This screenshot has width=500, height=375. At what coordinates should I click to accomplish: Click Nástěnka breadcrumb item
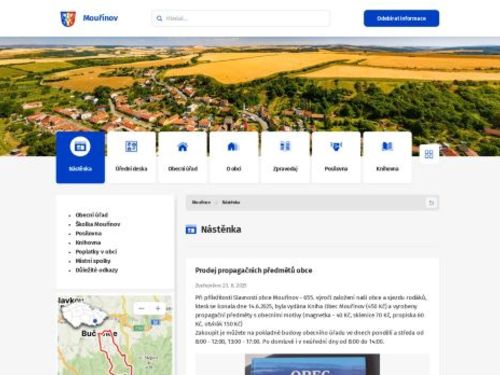pyautogui.click(x=231, y=202)
